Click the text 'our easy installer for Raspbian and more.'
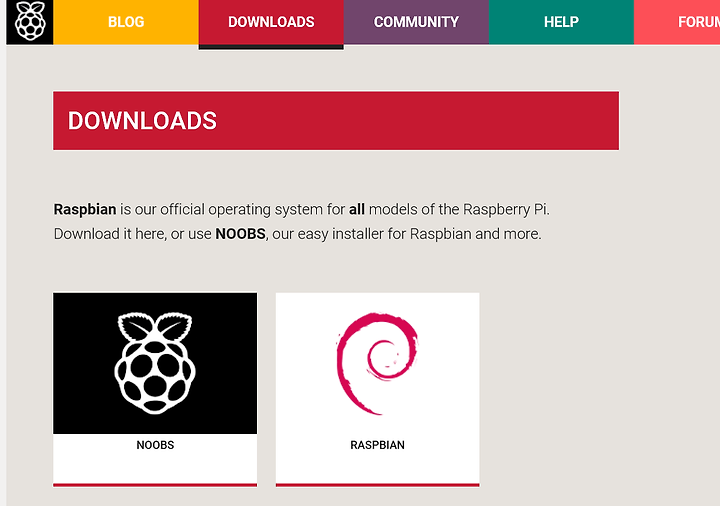The width and height of the screenshot is (720, 506). pyautogui.click(x=407, y=234)
